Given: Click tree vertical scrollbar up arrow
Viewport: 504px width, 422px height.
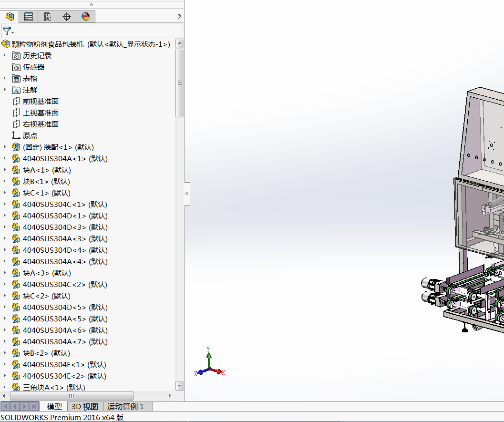Looking at the screenshot, I should click(x=180, y=43).
